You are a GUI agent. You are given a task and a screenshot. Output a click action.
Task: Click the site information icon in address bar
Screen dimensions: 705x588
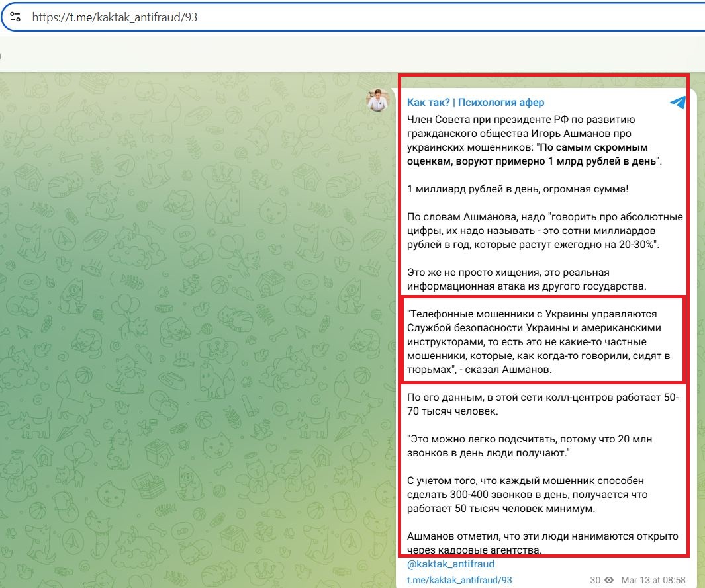tap(16, 18)
